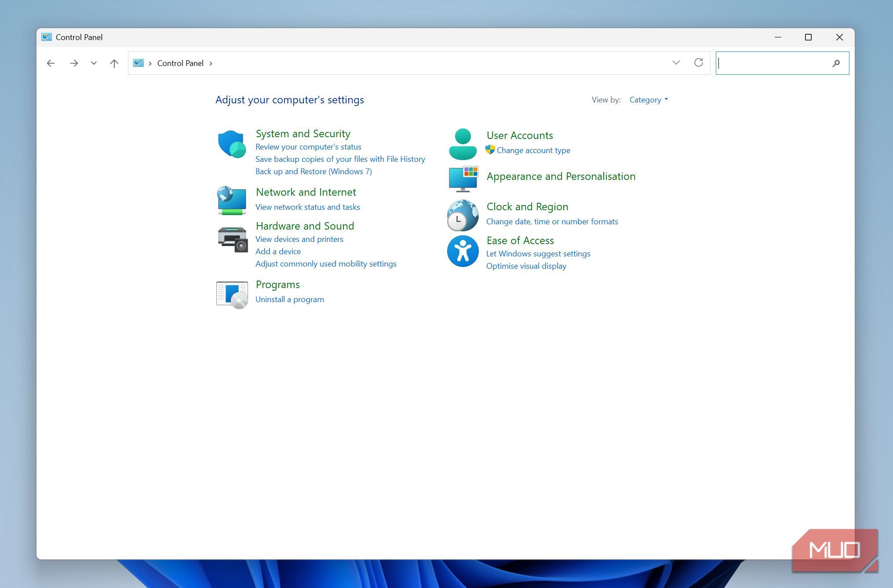
Task: Open the View by Category dropdown
Action: tap(649, 100)
